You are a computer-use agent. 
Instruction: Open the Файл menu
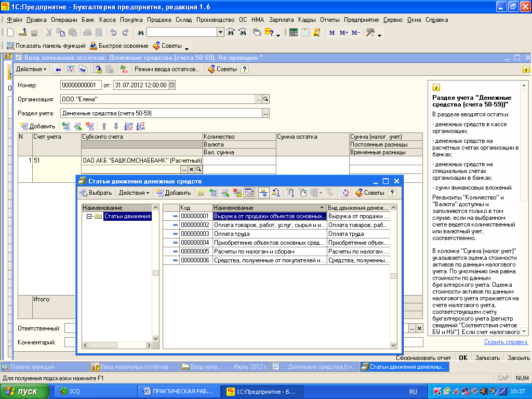coord(15,20)
